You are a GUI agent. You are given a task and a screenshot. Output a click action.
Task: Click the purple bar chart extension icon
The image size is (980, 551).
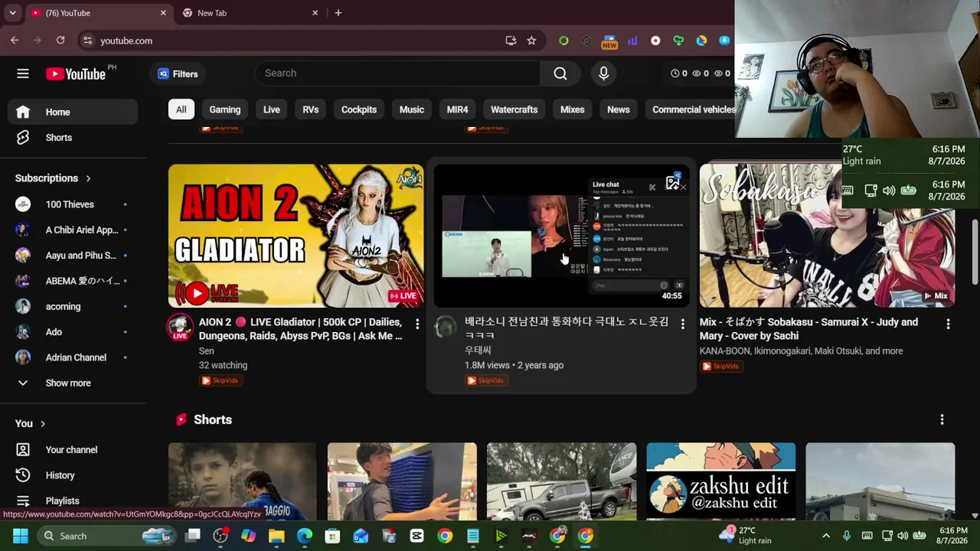pos(632,41)
